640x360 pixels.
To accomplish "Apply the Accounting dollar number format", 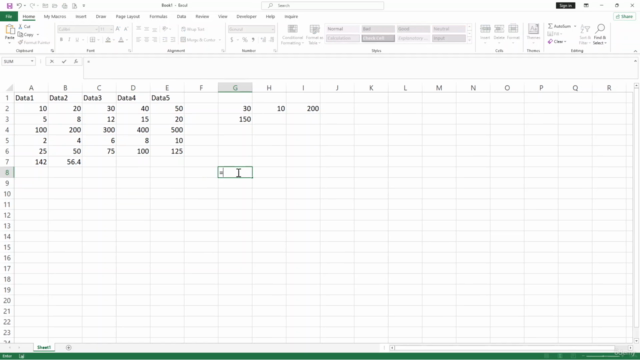I will point(231,40).
